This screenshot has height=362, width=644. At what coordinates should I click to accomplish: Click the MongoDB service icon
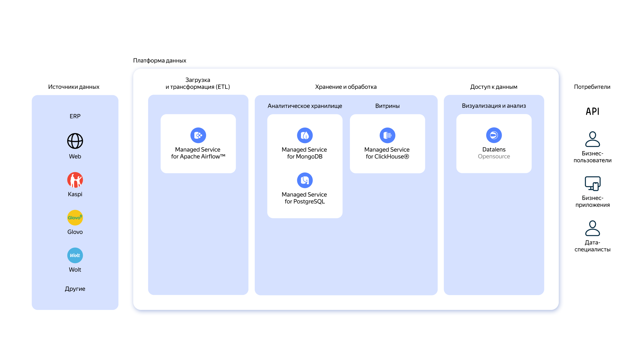[x=305, y=135]
